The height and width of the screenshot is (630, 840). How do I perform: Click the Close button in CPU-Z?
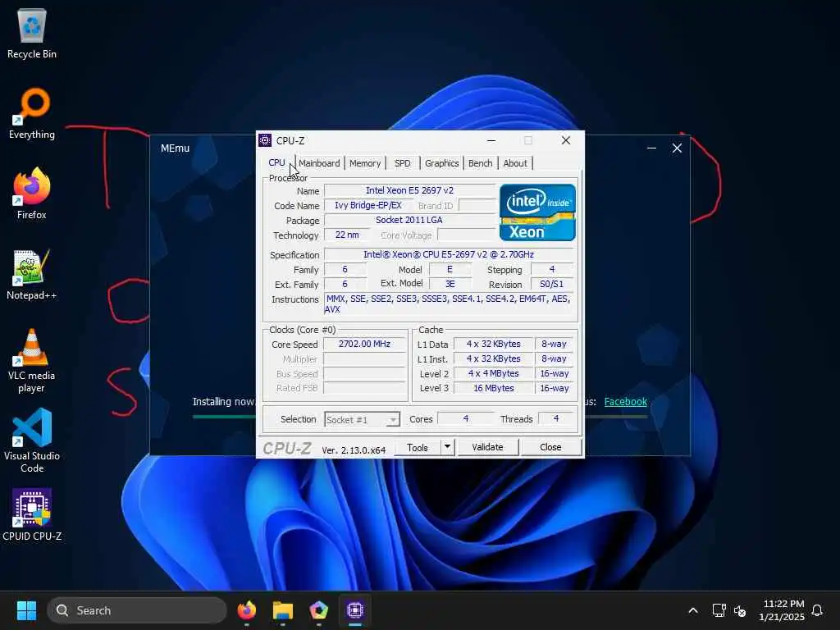pyautogui.click(x=550, y=447)
